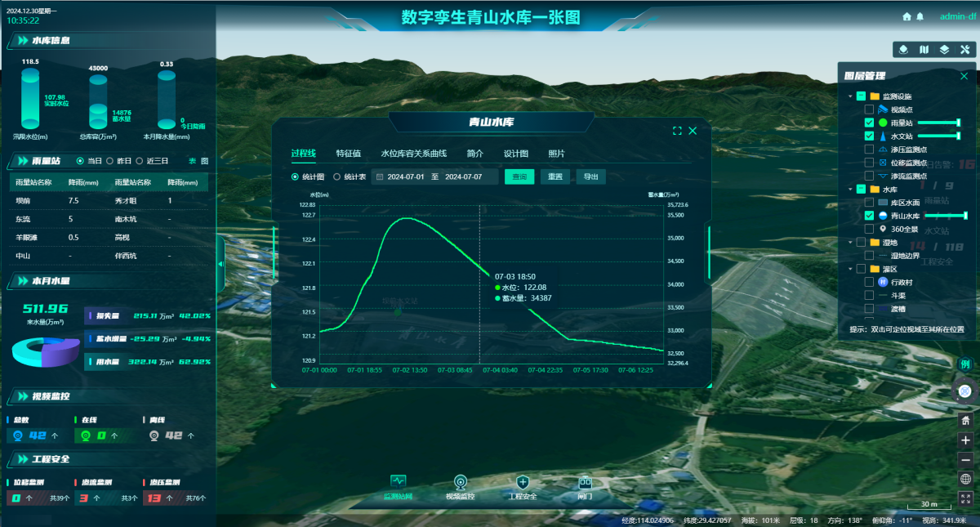Switch rainfall station view to 表
Screen dimensions: 980x527
point(192,161)
